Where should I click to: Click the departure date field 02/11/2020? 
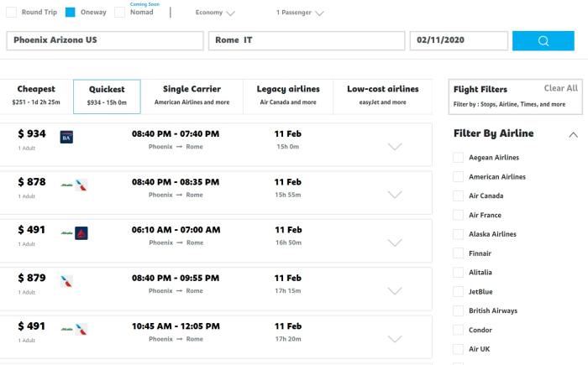click(459, 41)
